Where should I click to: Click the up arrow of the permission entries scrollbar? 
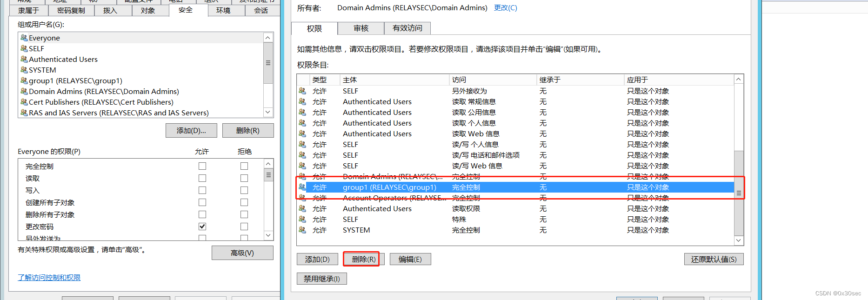click(739, 80)
